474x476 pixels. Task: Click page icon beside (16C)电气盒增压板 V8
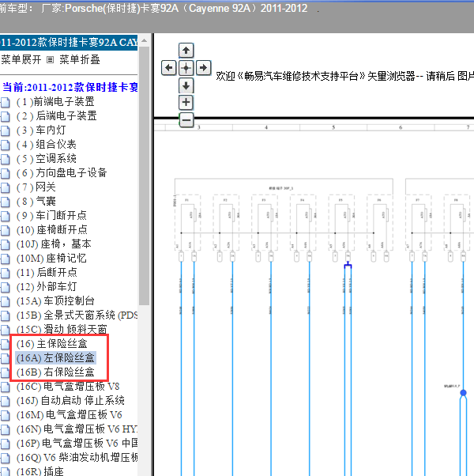click(6, 387)
